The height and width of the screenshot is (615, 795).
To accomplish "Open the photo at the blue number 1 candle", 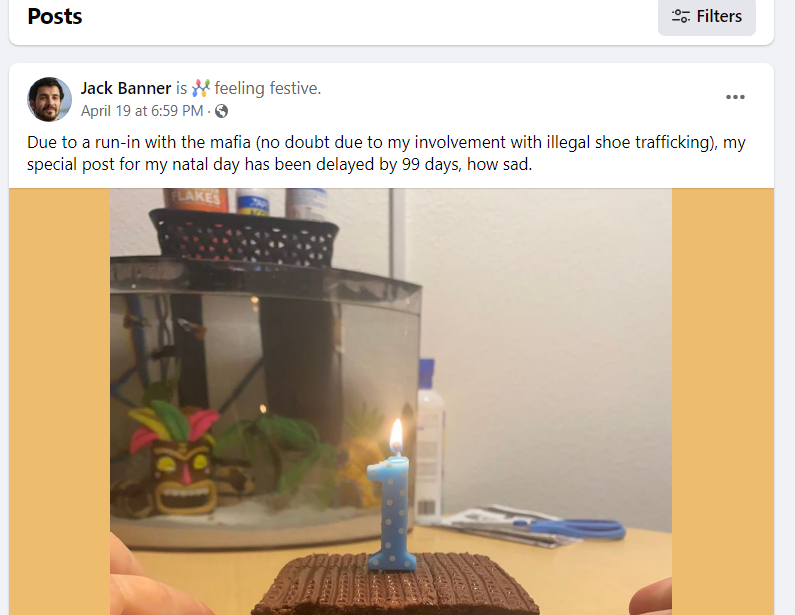I will coord(390,512).
